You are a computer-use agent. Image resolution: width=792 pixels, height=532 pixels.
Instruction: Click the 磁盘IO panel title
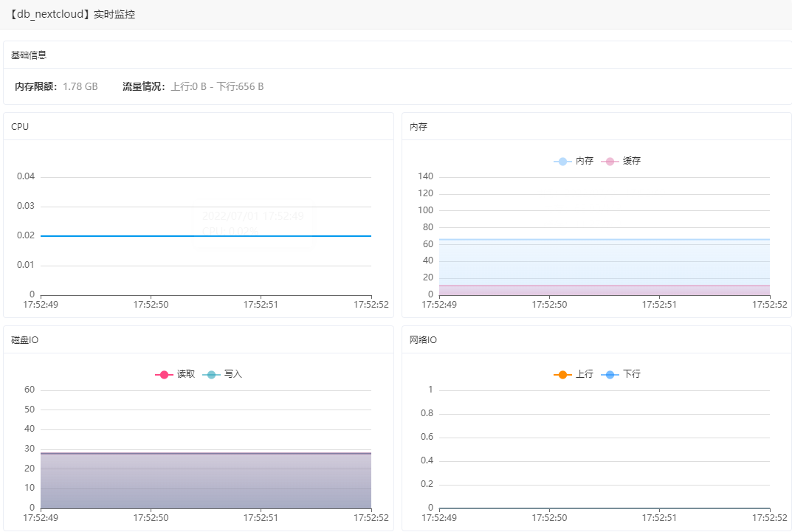pos(25,340)
